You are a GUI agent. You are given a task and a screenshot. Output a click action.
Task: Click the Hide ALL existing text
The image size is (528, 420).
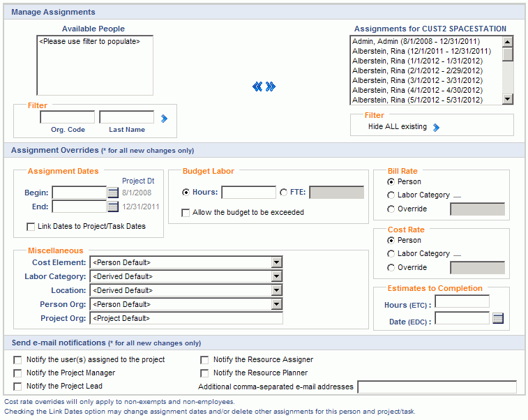[x=398, y=127]
